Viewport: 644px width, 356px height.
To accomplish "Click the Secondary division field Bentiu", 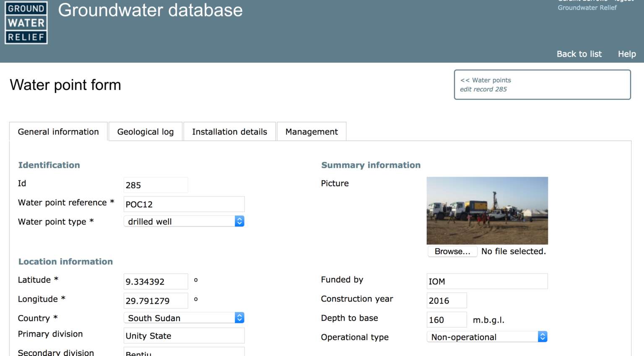I will click(x=184, y=352).
